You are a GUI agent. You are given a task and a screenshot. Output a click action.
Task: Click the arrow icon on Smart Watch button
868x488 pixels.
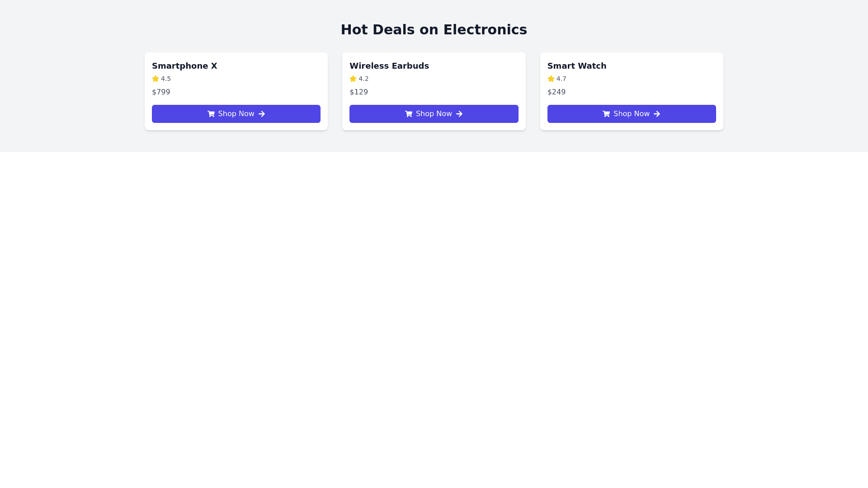[657, 114]
